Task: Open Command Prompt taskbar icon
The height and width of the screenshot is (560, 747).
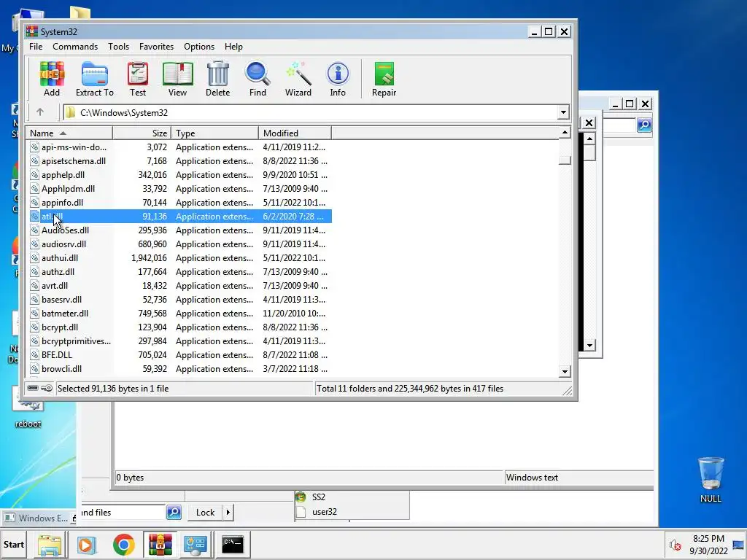Action: point(233,545)
